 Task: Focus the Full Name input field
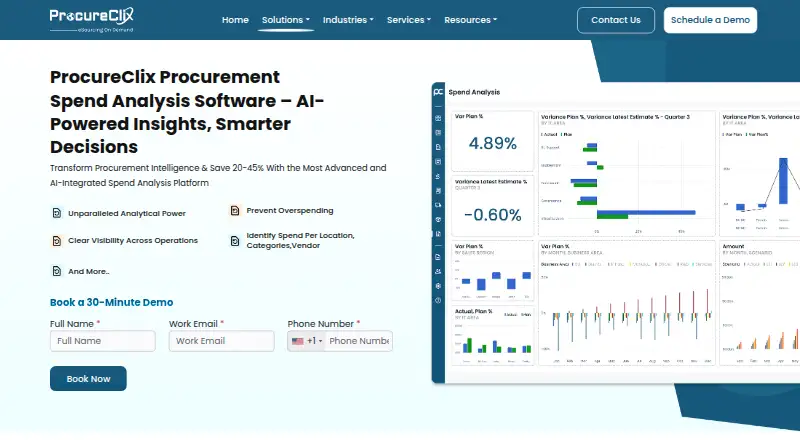tap(103, 341)
